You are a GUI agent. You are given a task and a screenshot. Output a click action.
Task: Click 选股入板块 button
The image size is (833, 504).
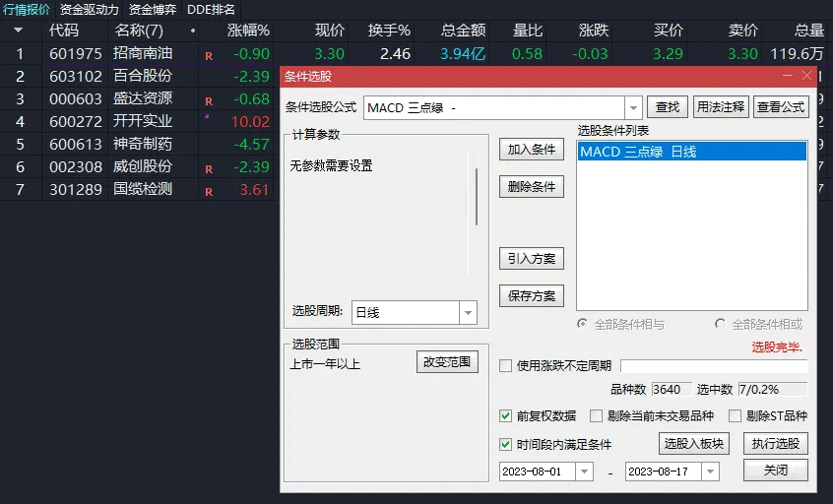pyautogui.click(x=694, y=444)
